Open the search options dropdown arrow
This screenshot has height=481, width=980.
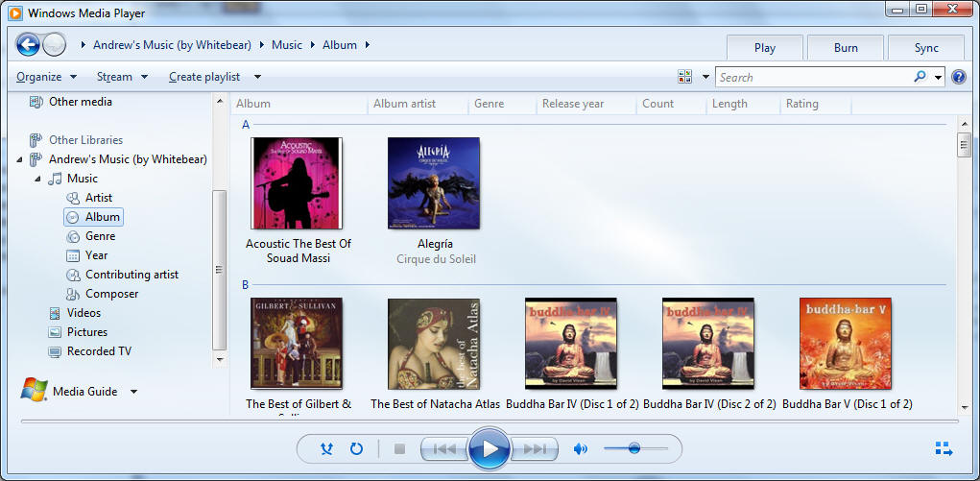pos(938,78)
